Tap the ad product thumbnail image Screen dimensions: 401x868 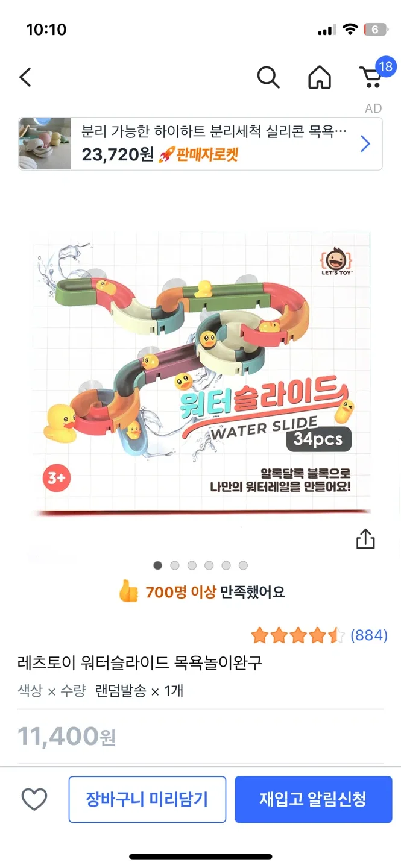pos(45,144)
